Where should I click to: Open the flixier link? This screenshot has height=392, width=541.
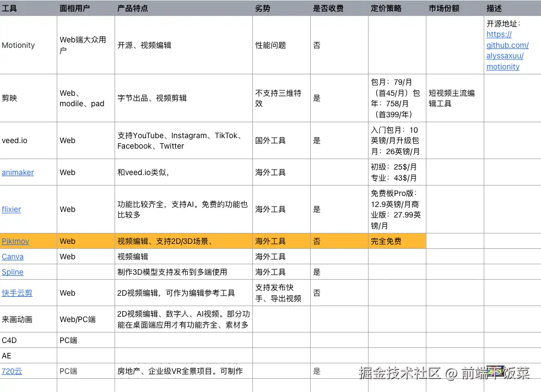pyautogui.click(x=12, y=209)
